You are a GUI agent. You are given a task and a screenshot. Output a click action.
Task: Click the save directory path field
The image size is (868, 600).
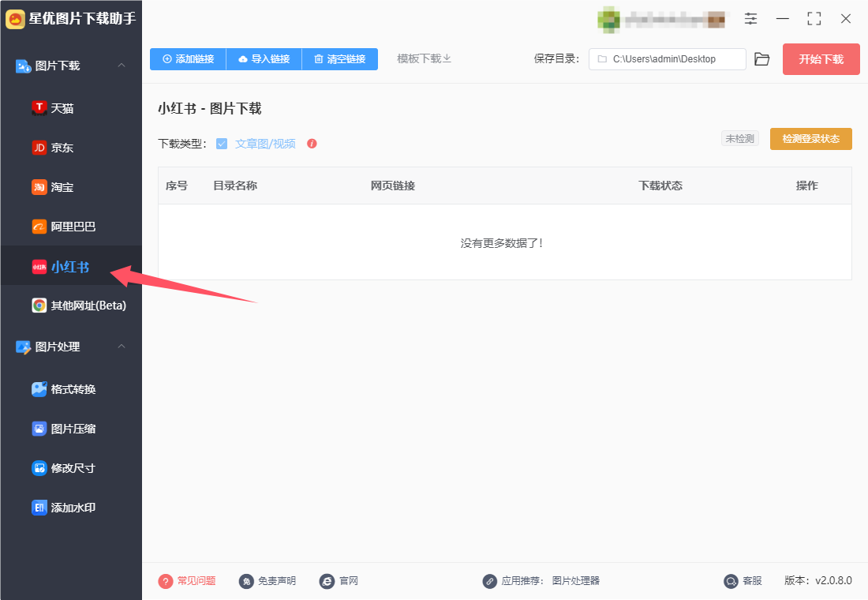(667, 59)
